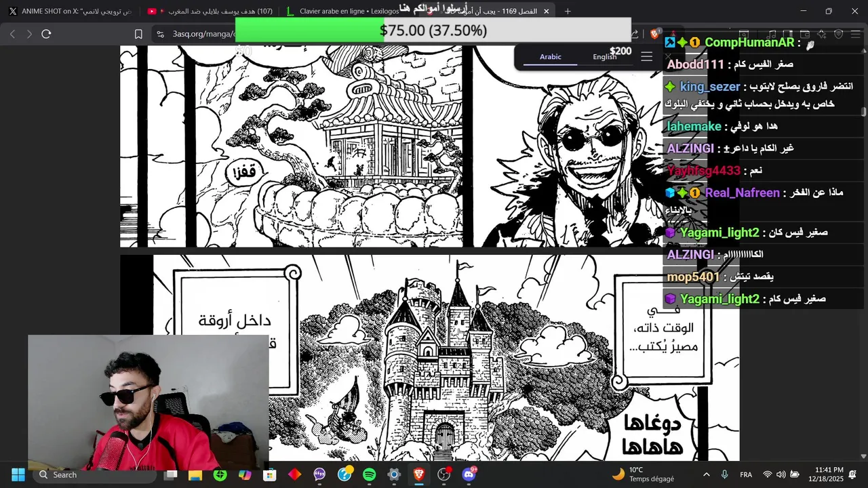Open the Brave Shields lion icon

pos(655,34)
